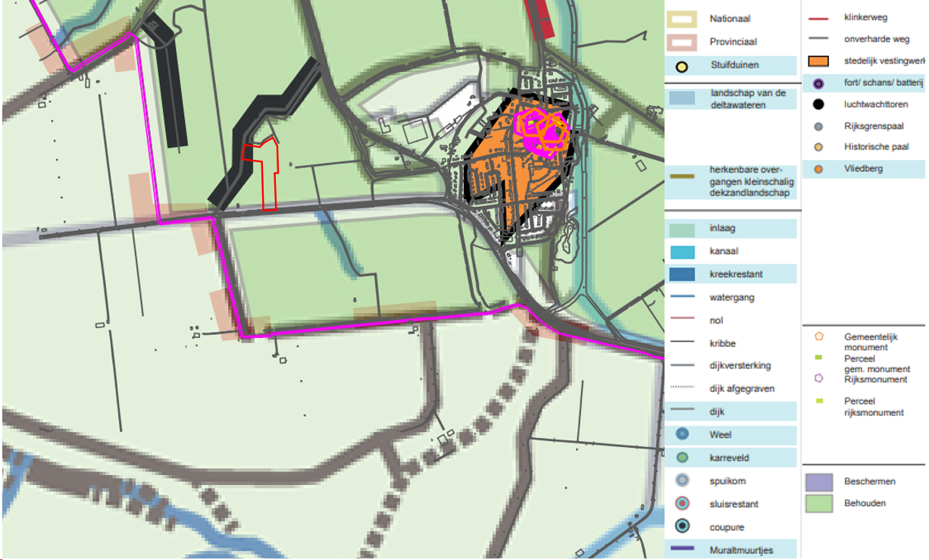Click the 'Behouden' legend label
This screenshot has height=560, width=929.
pos(865,503)
